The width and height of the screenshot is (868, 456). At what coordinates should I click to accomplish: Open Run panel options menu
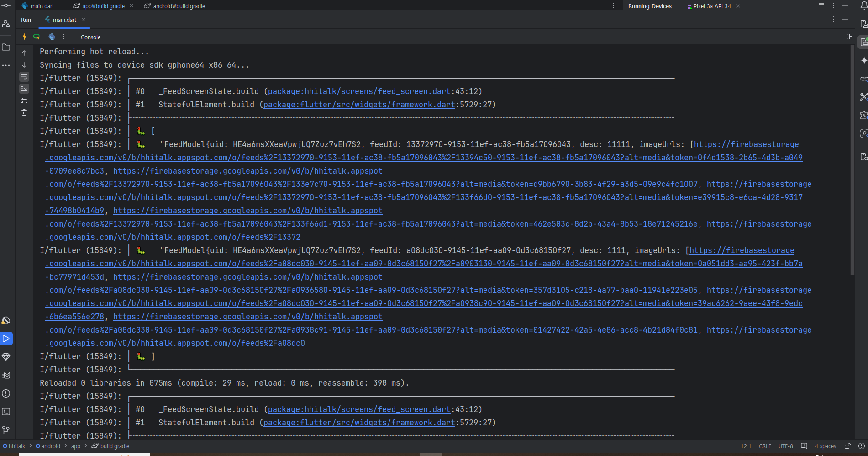pos(833,19)
